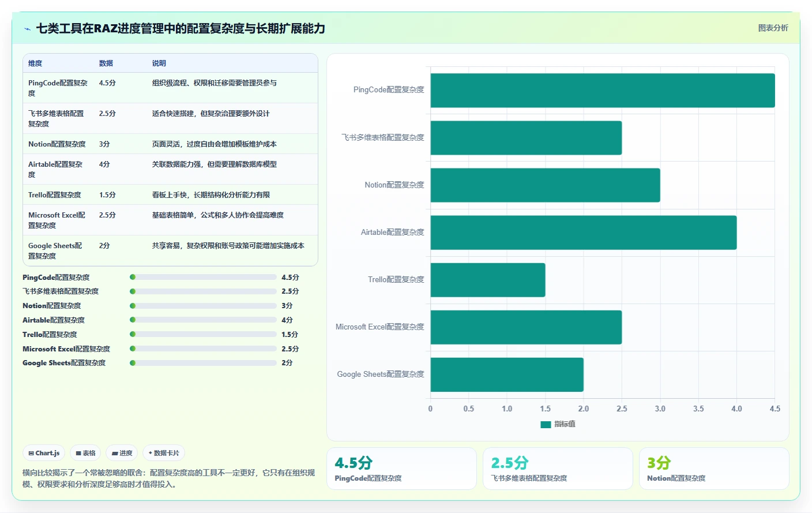Click the small icon before the page title
This screenshot has width=812, height=513.
pos(27,29)
